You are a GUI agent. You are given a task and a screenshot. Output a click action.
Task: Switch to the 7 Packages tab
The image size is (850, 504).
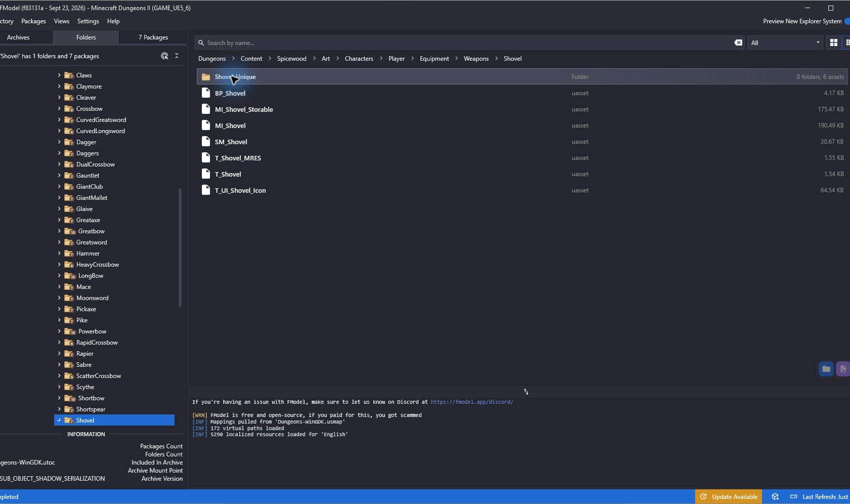tap(153, 37)
